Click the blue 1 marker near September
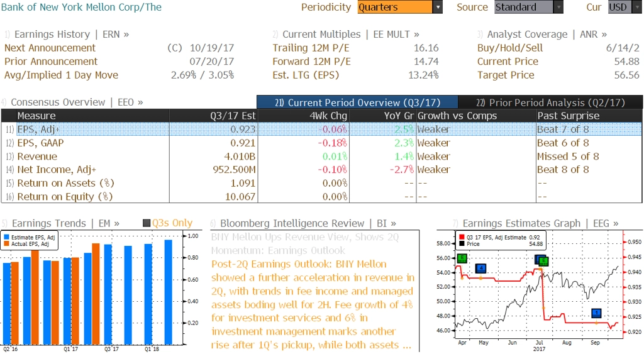The width and height of the screenshot is (644, 354). [x=596, y=313]
